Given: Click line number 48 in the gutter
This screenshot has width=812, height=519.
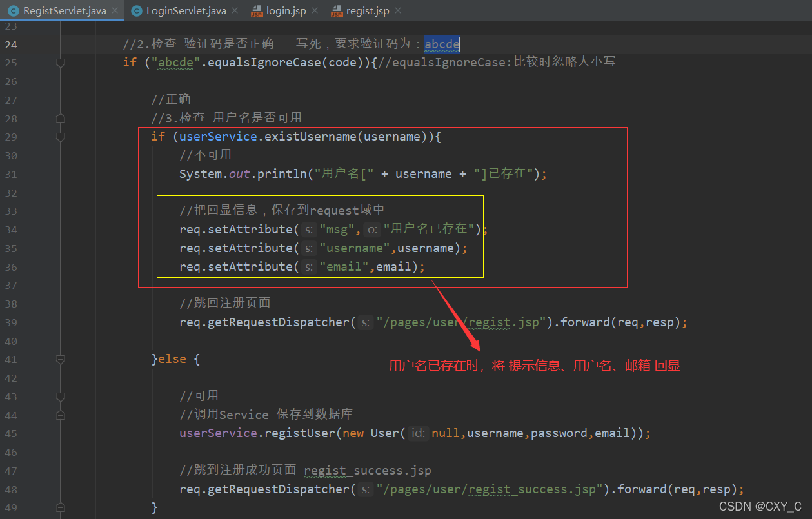Looking at the screenshot, I should [11, 489].
